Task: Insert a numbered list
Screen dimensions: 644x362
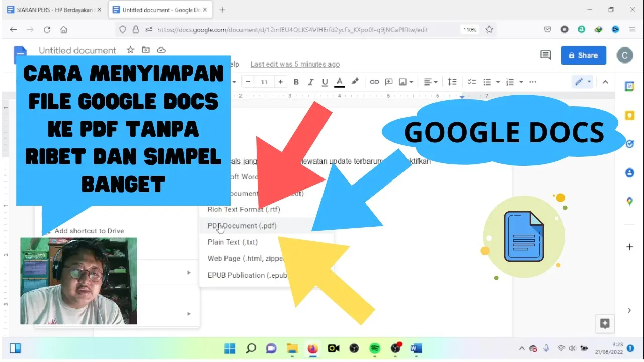Action: point(510,82)
